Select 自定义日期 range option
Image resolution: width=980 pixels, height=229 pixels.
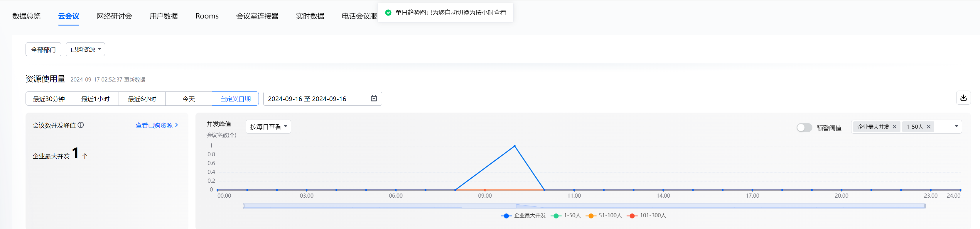click(235, 99)
